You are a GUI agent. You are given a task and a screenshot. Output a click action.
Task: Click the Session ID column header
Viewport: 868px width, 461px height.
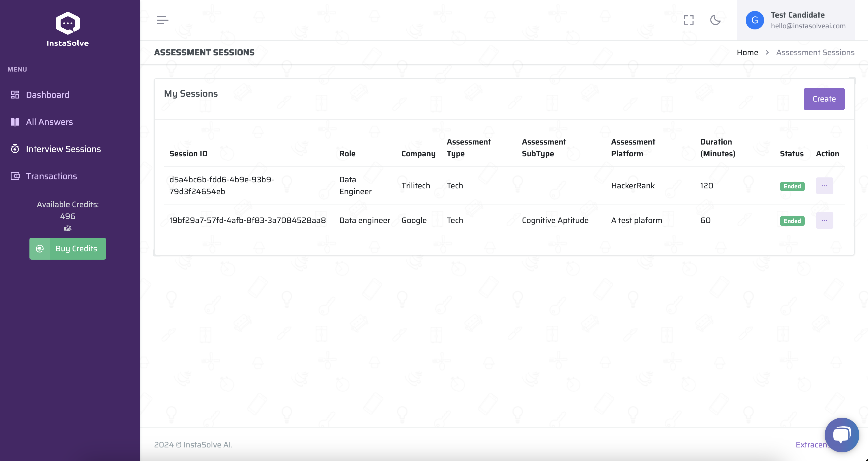click(188, 154)
